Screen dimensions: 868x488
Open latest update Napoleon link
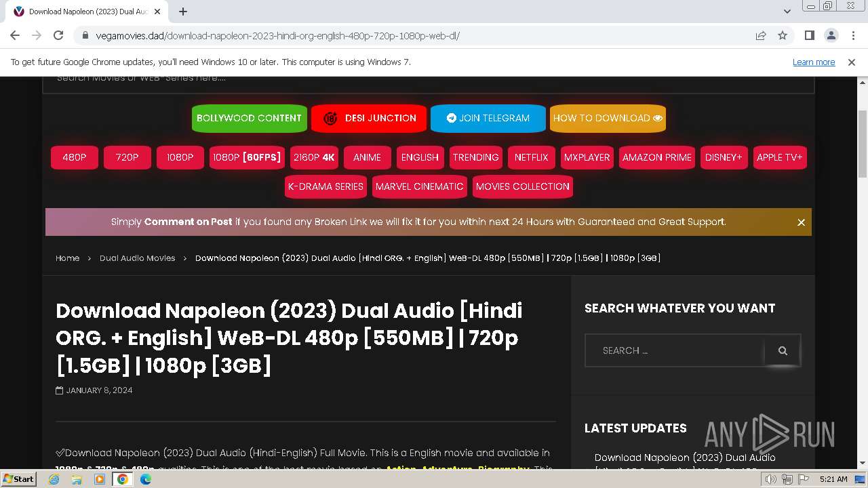685,461
